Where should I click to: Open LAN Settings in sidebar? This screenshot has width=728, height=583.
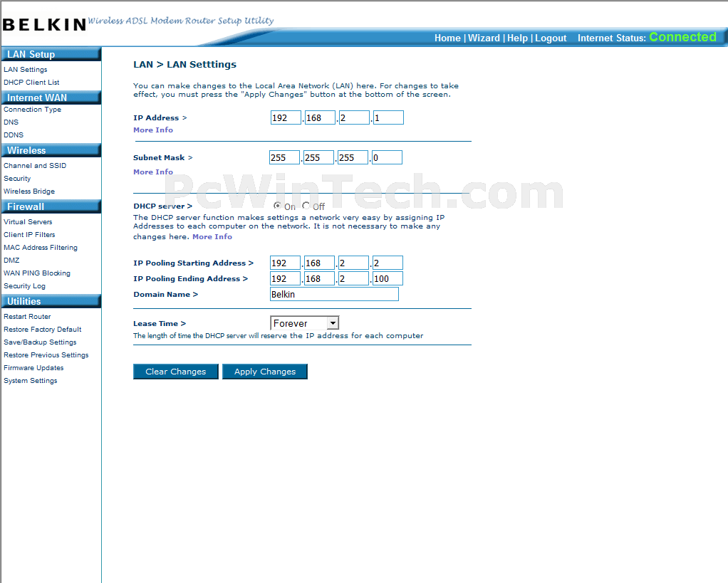point(26,70)
